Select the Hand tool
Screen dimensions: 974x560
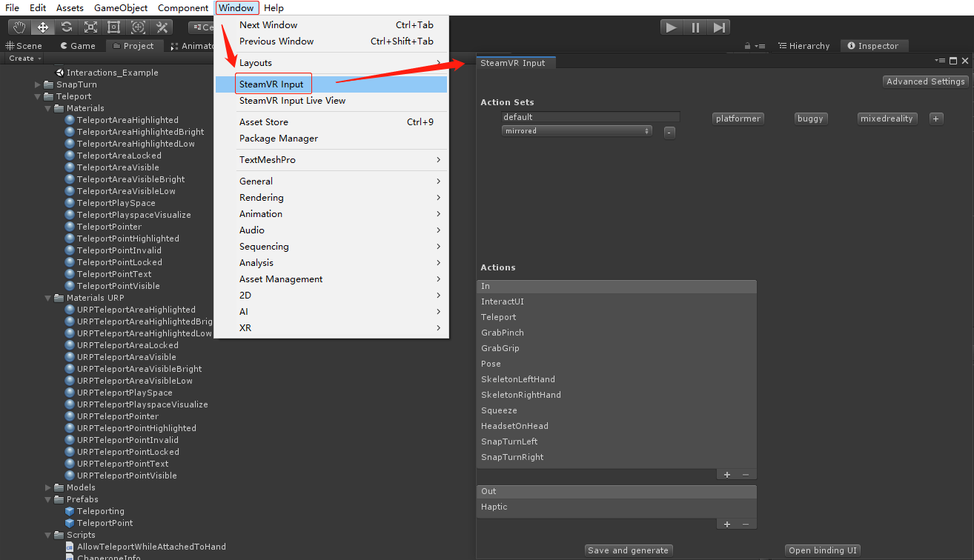pos(19,27)
